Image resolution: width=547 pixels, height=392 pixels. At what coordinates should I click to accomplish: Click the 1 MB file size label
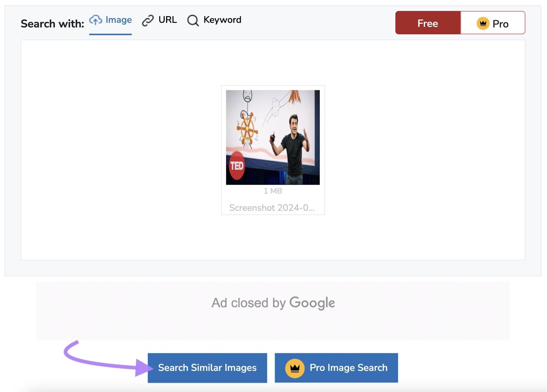click(272, 191)
